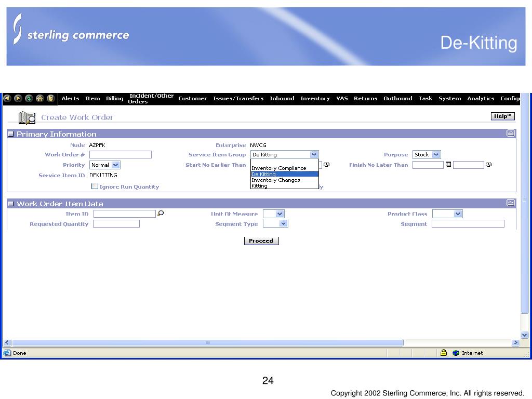The height and width of the screenshot is (399, 532).
Task: Click Finish No Later Than date field
Action: (428, 165)
